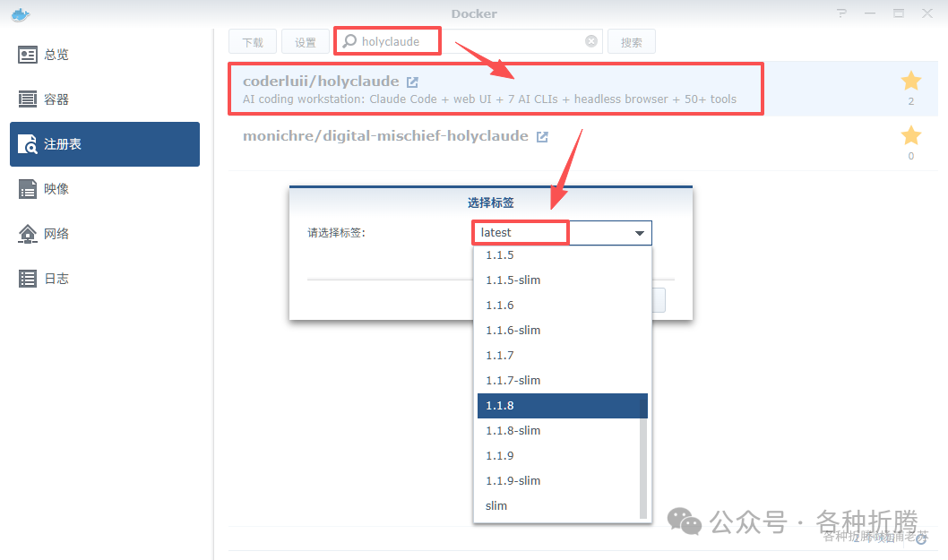Choose the slim tag option

click(496, 505)
